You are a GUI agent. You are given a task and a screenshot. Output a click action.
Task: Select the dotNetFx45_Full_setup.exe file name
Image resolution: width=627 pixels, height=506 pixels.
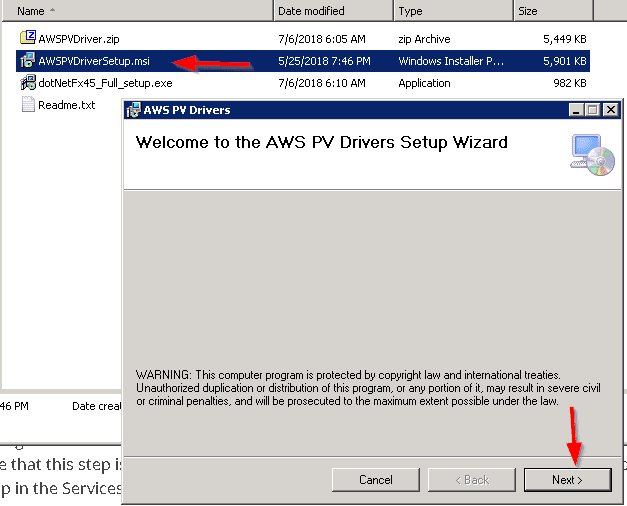click(x=105, y=83)
